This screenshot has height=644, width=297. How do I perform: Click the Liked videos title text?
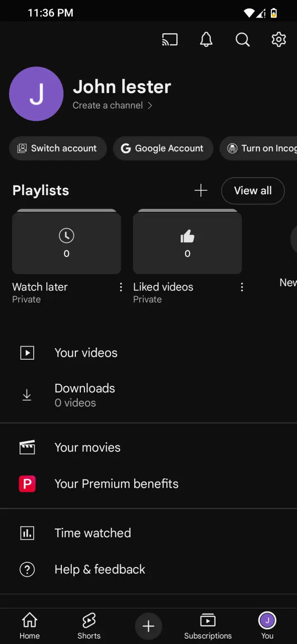click(163, 287)
